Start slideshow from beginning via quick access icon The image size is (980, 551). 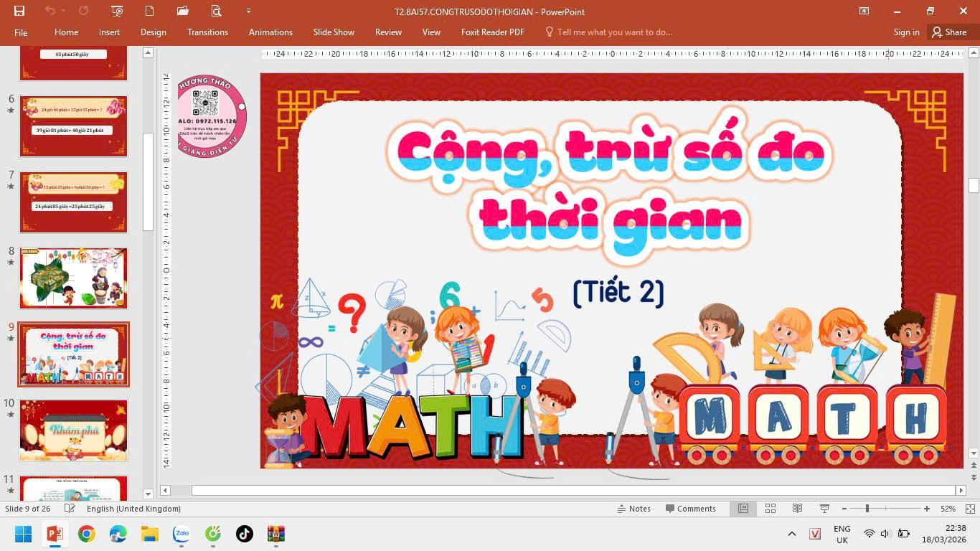click(x=117, y=11)
